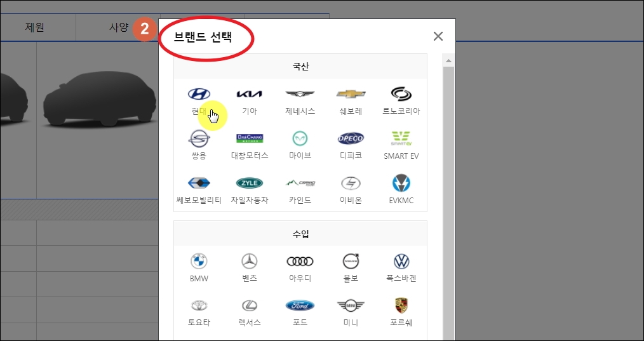Select the EVKMC brand logo
Screen dimensions: 644x341
(x=401, y=183)
